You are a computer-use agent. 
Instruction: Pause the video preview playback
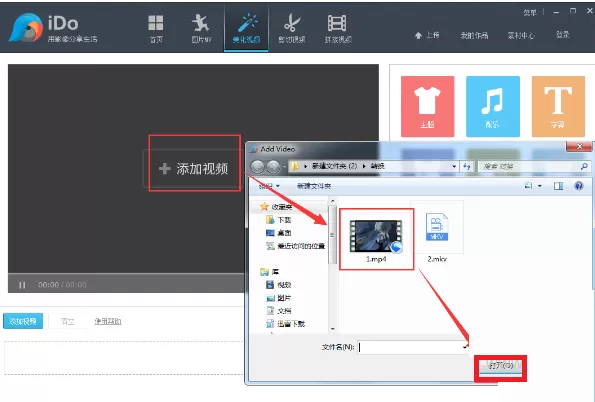pyautogui.click(x=22, y=285)
